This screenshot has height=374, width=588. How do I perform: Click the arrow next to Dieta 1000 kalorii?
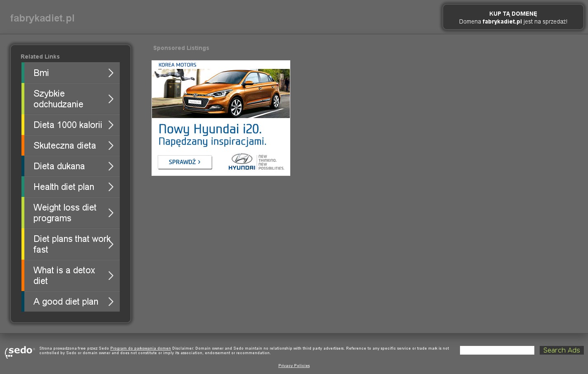coord(111,125)
